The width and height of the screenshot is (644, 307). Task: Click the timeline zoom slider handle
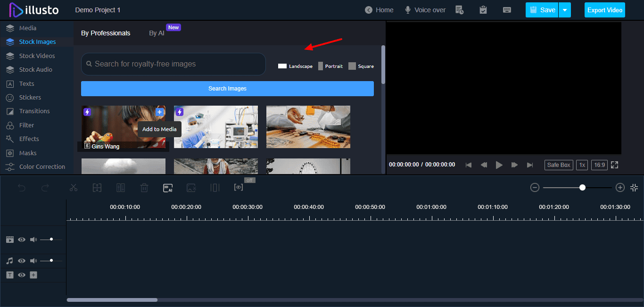coord(582,188)
